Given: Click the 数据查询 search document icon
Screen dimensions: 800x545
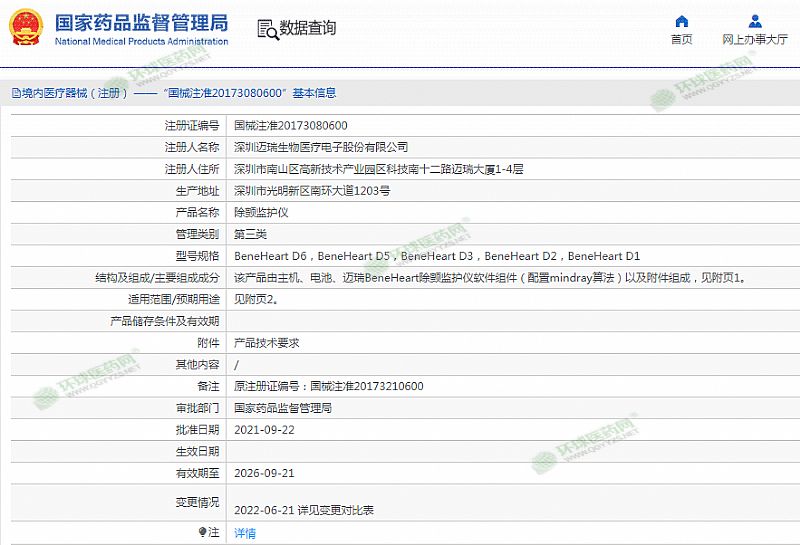Looking at the screenshot, I should [267, 29].
